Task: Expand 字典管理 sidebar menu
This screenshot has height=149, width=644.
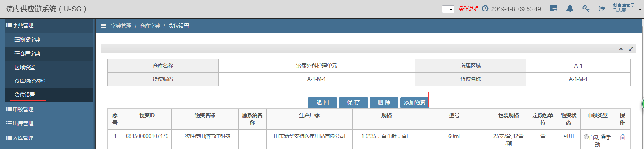Action: click(49, 25)
